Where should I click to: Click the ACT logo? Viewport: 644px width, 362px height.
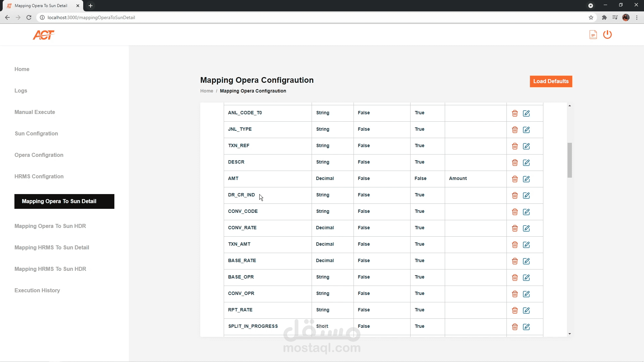coord(44,35)
